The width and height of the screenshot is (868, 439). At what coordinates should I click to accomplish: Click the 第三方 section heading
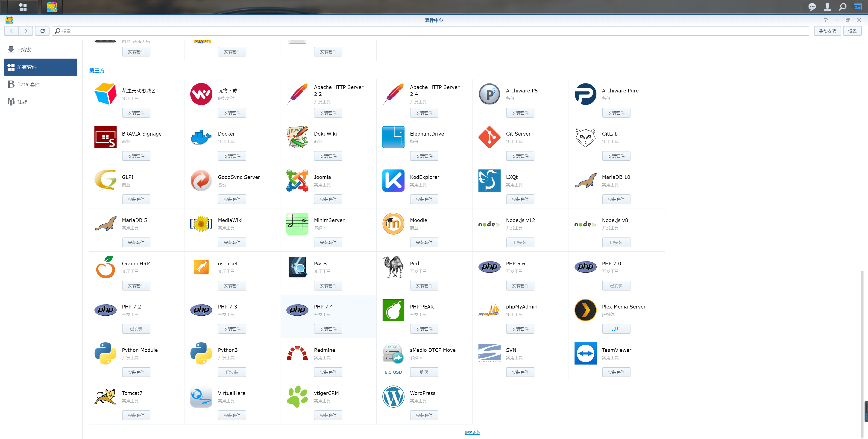coord(97,71)
